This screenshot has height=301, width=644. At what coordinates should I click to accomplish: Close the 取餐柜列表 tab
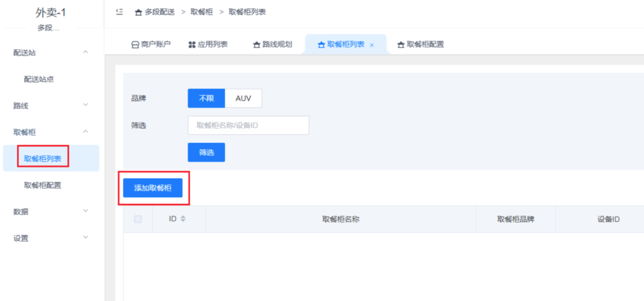(x=372, y=45)
